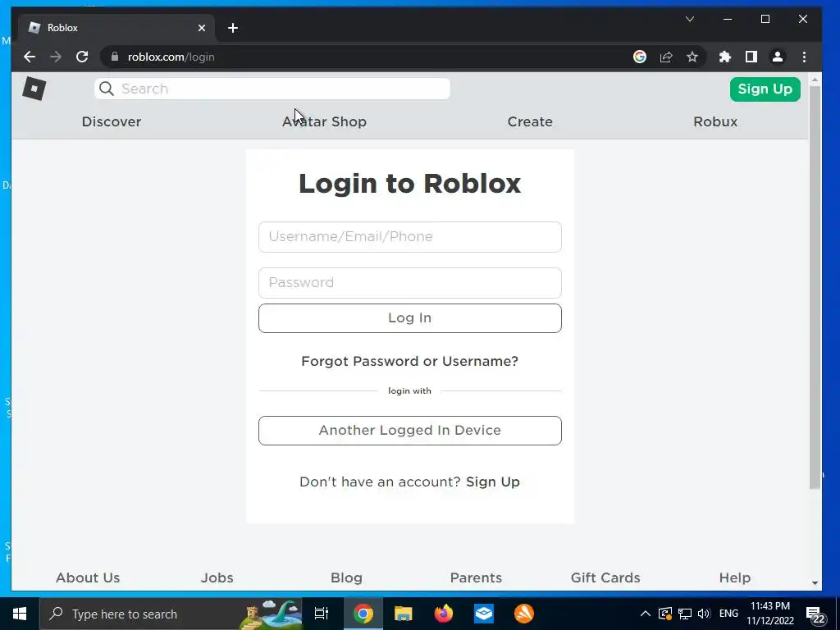Click the browser forward arrow

click(x=56, y=57)
